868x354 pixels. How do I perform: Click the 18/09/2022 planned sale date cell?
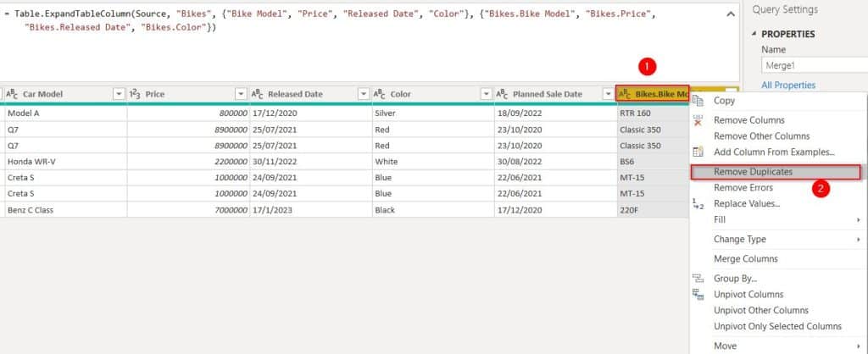(556, 113)
